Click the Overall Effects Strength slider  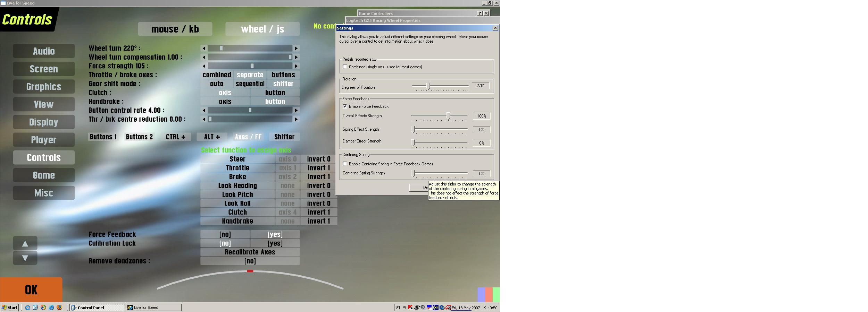point(440,116)
